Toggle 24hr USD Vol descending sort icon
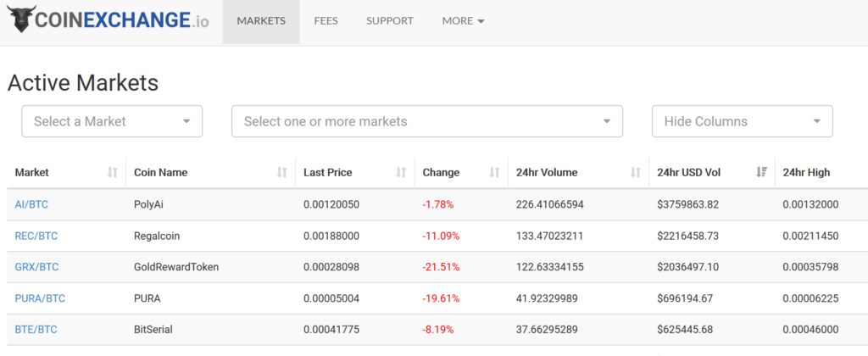This screenshot has width=868, height=356. pyautogui.click(x=762, y=172)
